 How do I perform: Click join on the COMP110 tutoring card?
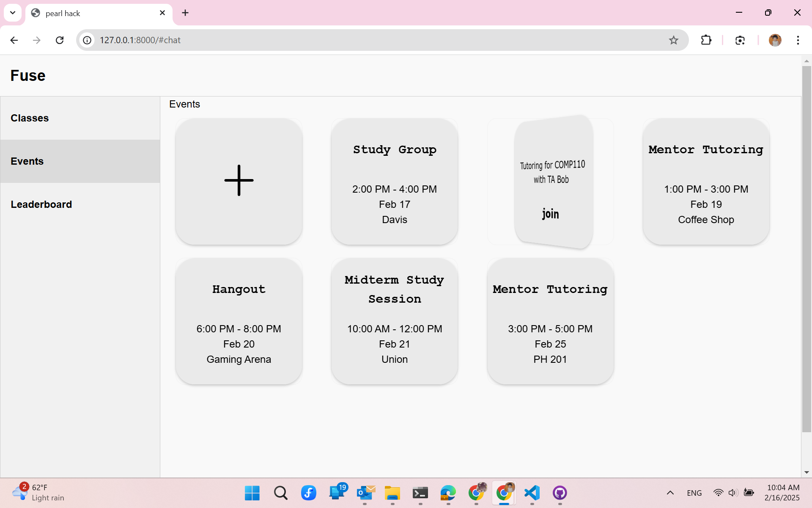550,214
